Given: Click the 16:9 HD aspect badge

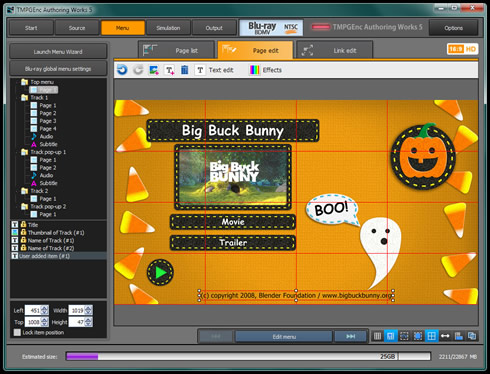Looking at the screenshot, I should (x=462, y=49).
